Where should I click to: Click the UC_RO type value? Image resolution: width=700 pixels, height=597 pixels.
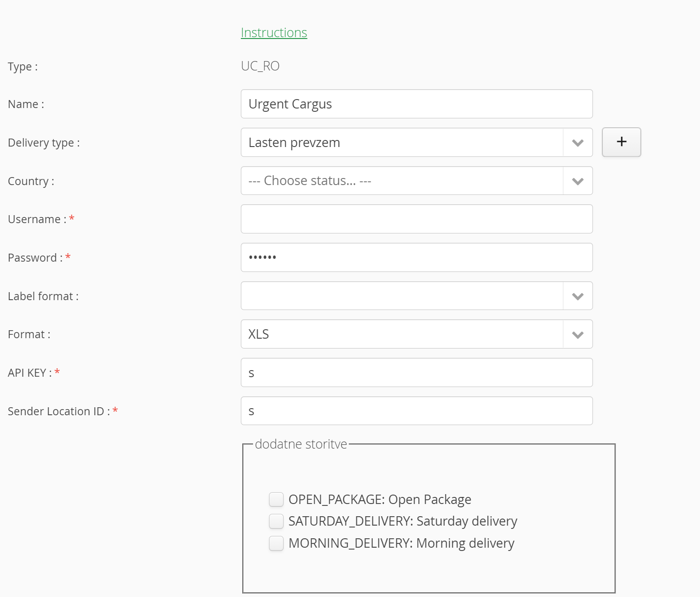pos(260,66)
